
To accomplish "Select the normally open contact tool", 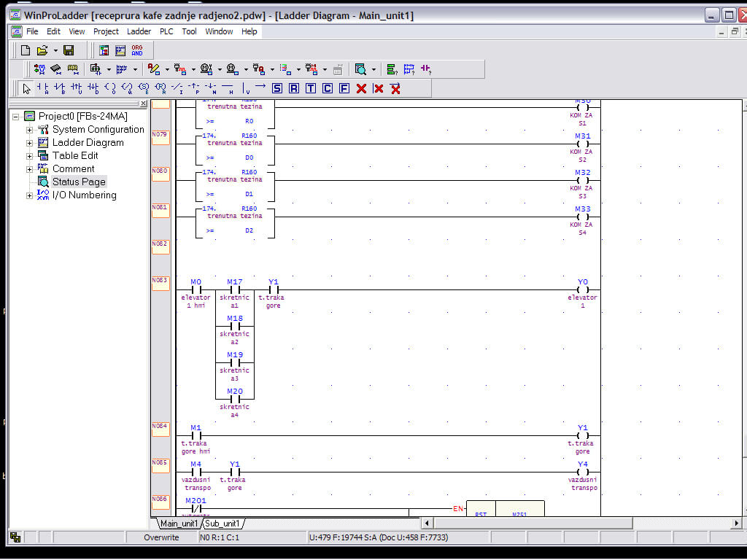I will (x=41, y=88).
